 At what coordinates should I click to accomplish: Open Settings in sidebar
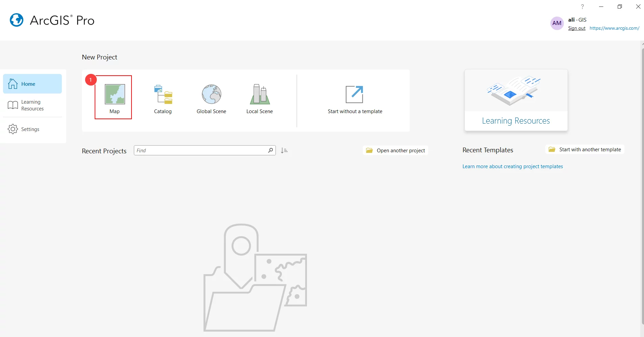[32, 129]
